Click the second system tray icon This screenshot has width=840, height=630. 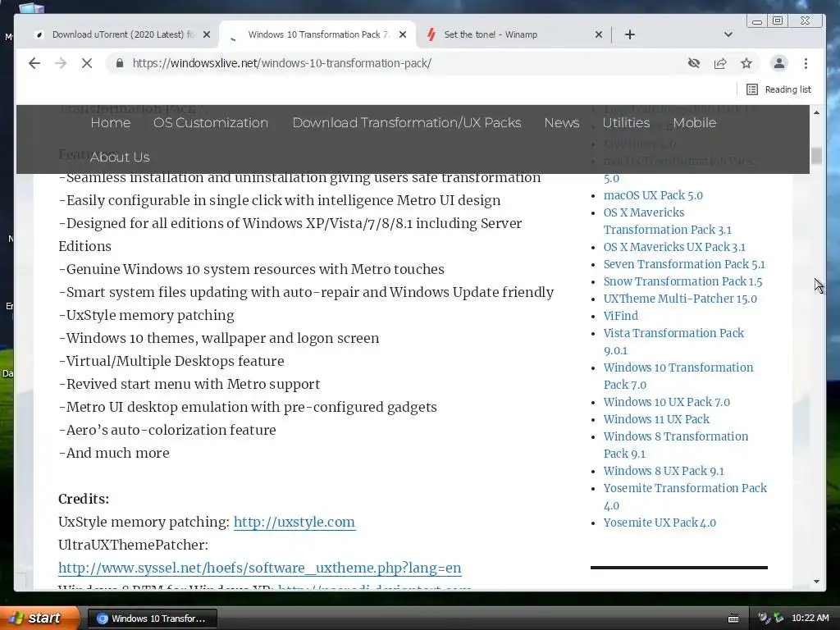tap(778, 618)
